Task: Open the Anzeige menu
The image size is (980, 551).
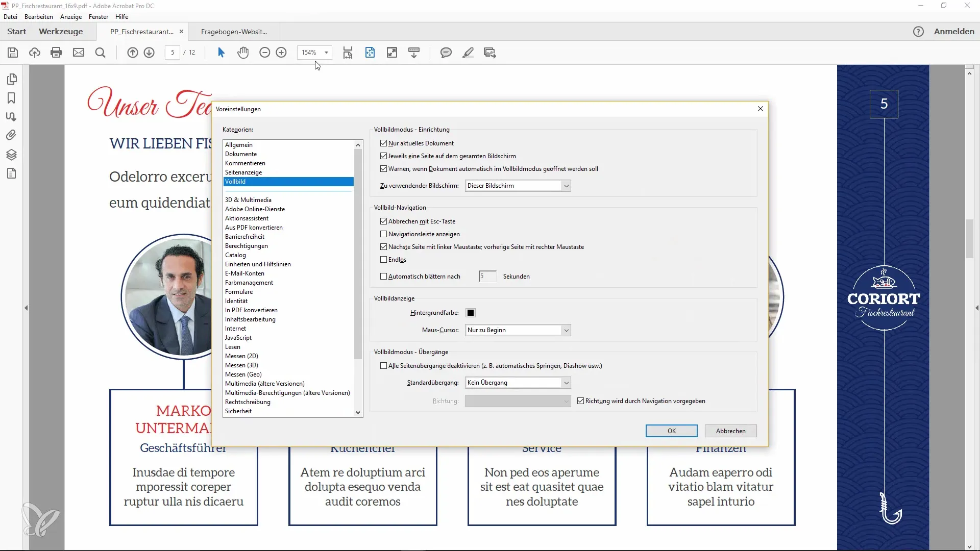Action: 71,17
